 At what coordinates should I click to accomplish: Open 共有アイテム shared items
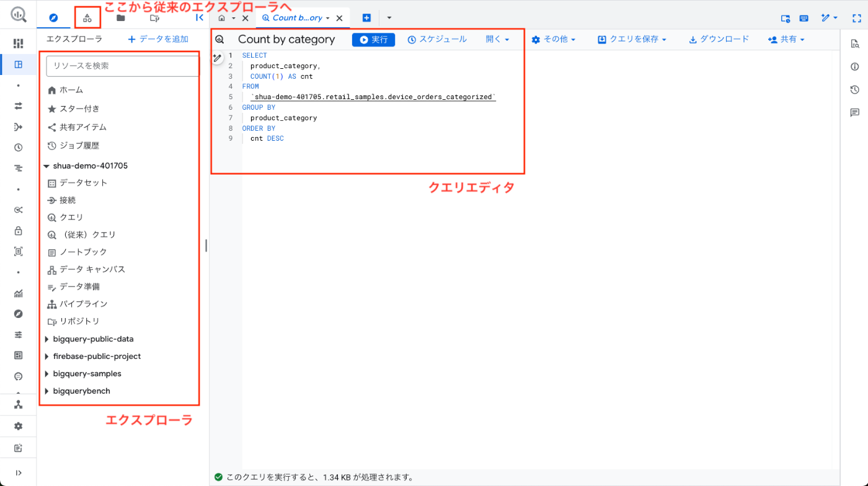[x=77, y=127]
